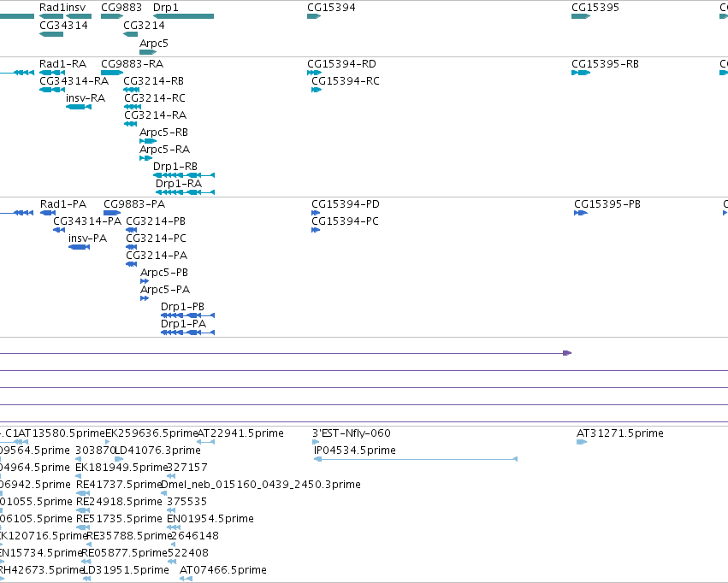Image resolution: width=728 pixels, height=583 pixels.
Task: Click EST EK259636.5prime label
Action: tap(151, 433)
